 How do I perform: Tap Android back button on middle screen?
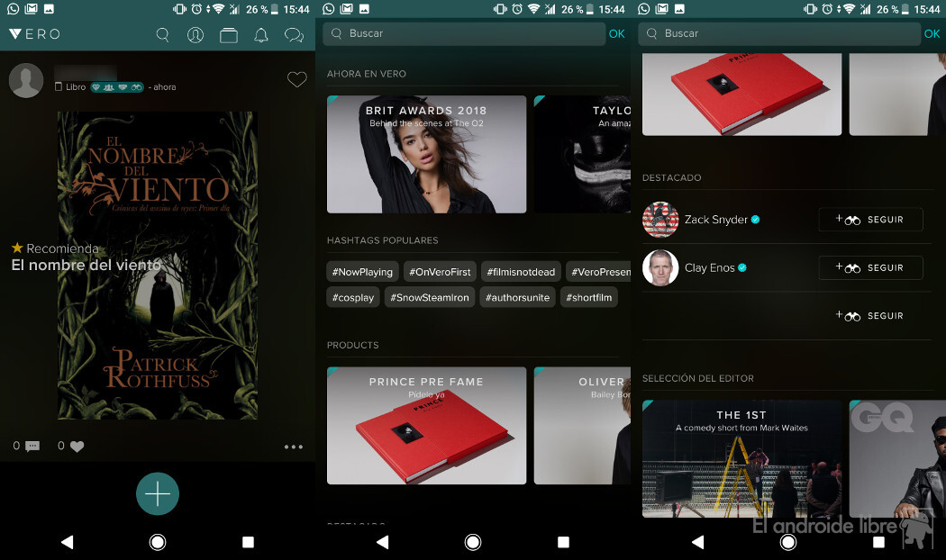coord(383,542)
